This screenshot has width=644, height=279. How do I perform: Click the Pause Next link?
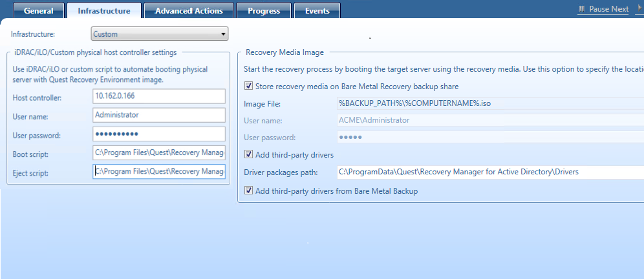point(608,9)
